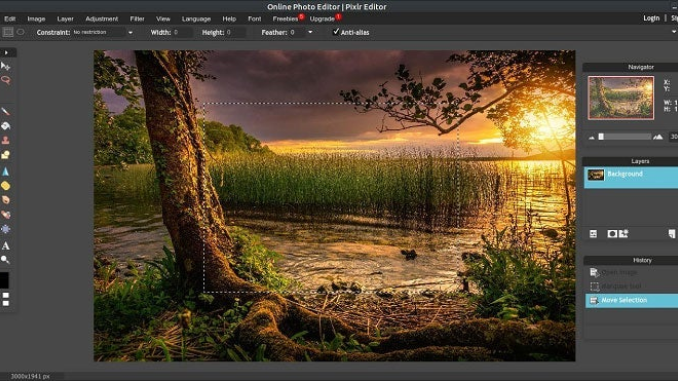Open the Font menu

(254, 19)
